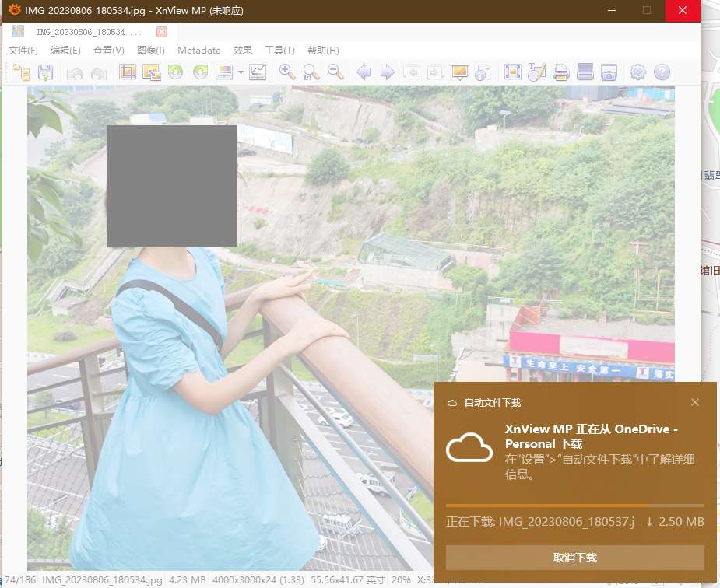Viewport: 720px width, 588px height.
Task: Click the 4000x3000x24 dimensions text
Action: tap(258, 579)
